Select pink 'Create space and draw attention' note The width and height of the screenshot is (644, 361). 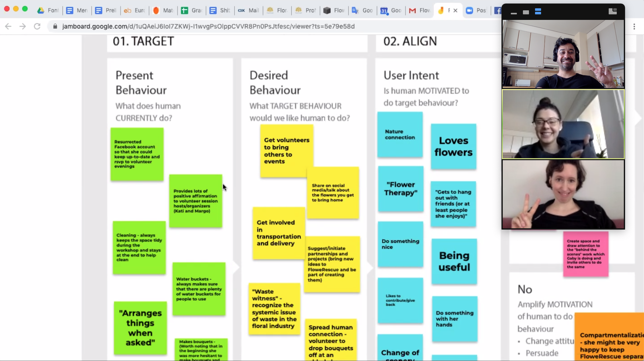(x=586, y=254)
